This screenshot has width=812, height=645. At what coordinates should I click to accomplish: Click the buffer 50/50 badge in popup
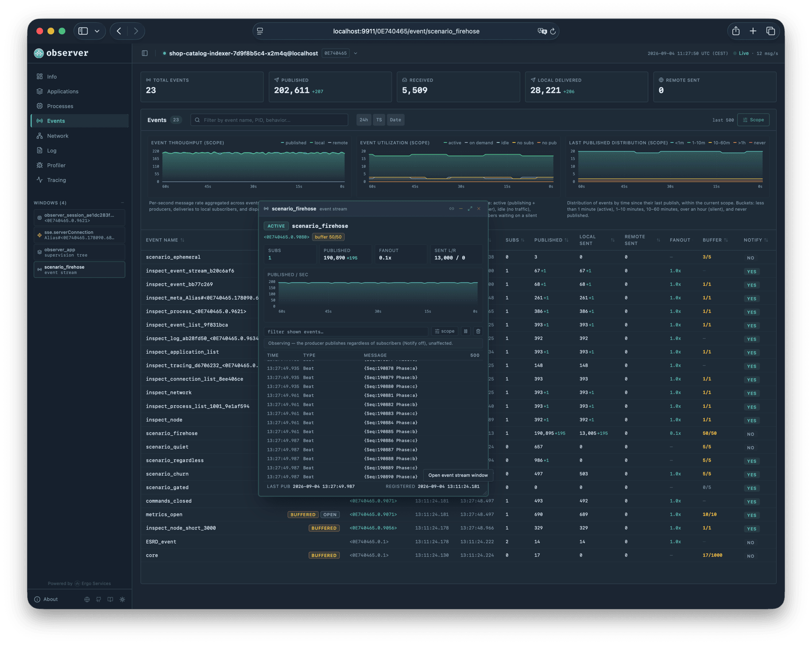tap(328, 237)
